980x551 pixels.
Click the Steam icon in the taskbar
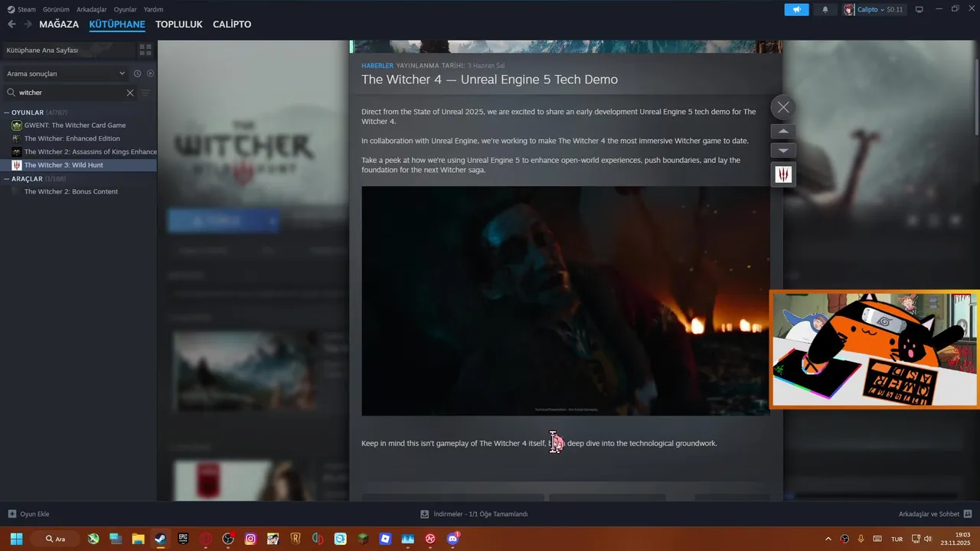click(x=161, y=539)
